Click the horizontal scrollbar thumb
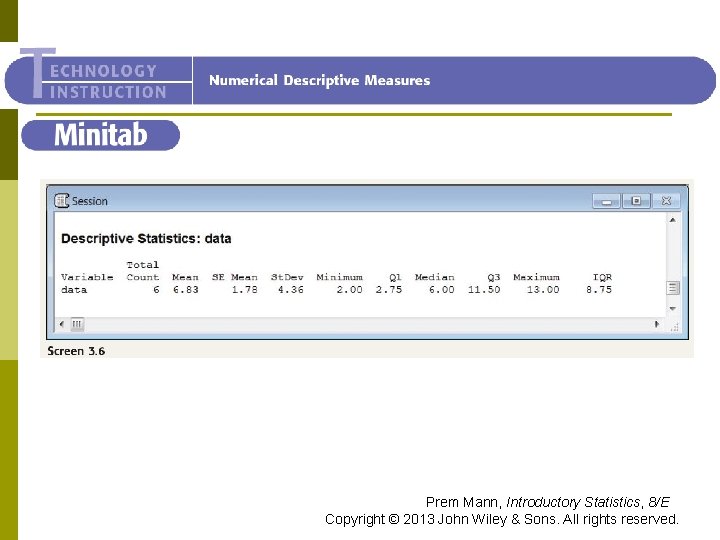 coord(77,324)
